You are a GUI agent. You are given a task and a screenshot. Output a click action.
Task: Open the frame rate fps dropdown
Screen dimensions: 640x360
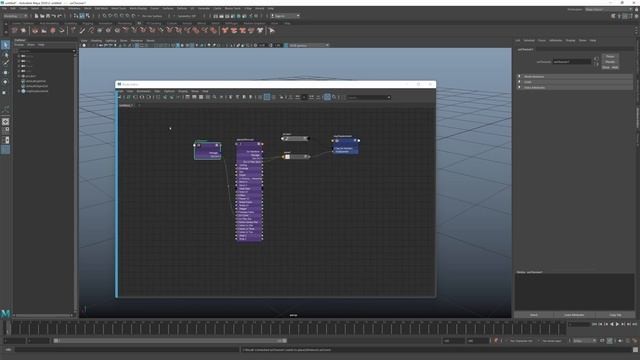584,340
